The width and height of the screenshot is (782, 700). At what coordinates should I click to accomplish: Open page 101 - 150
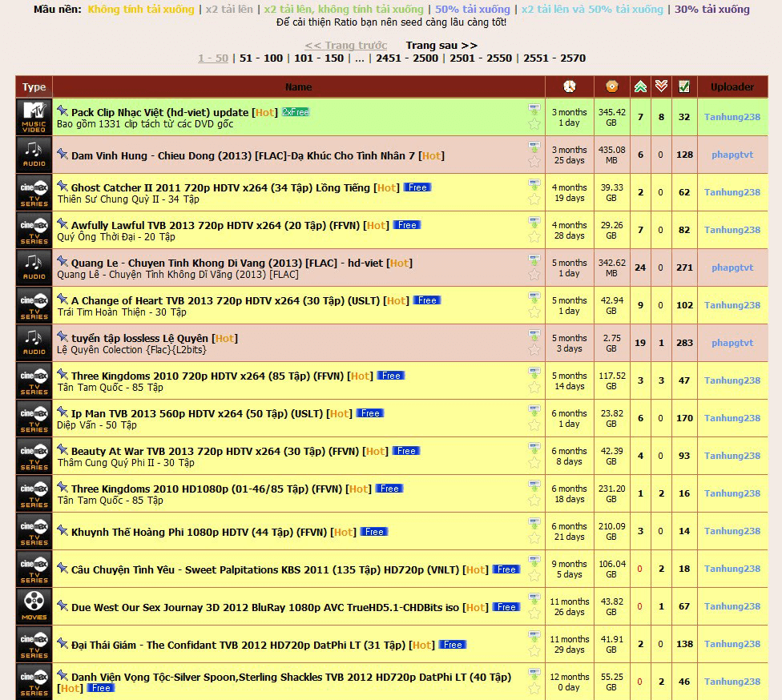coord(319,58)
